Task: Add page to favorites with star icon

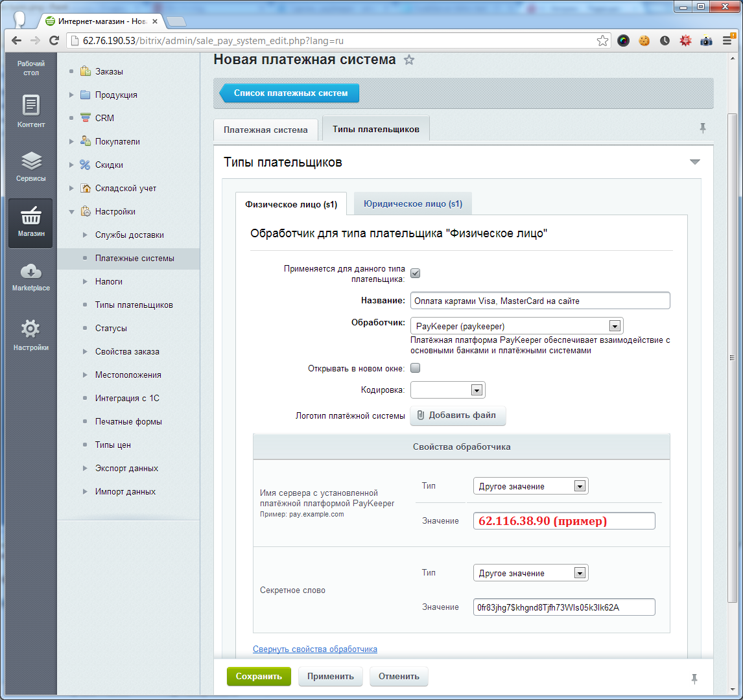Action: point(409,60)
